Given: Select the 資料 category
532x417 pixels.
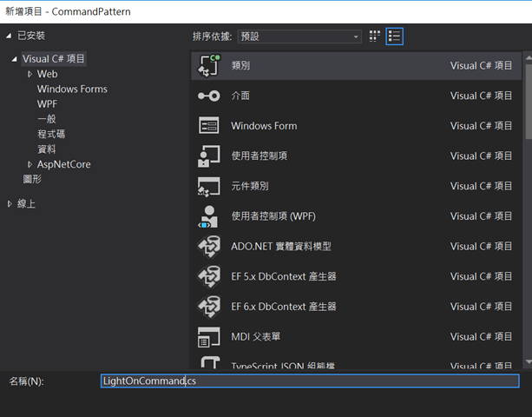Looking at the screenshot, I should 47,149.
